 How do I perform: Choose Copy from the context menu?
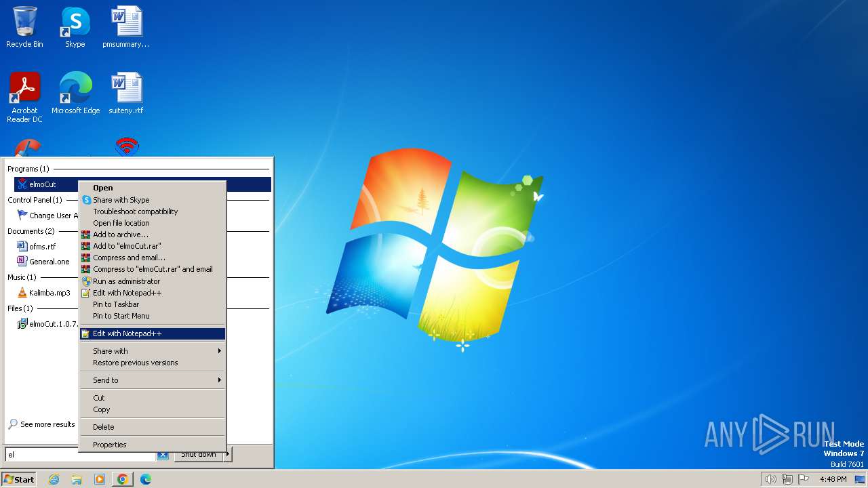point(152,409)
